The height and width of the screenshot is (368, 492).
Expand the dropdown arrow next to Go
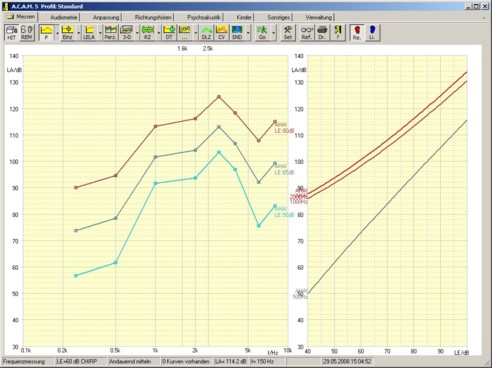[273, 33]
